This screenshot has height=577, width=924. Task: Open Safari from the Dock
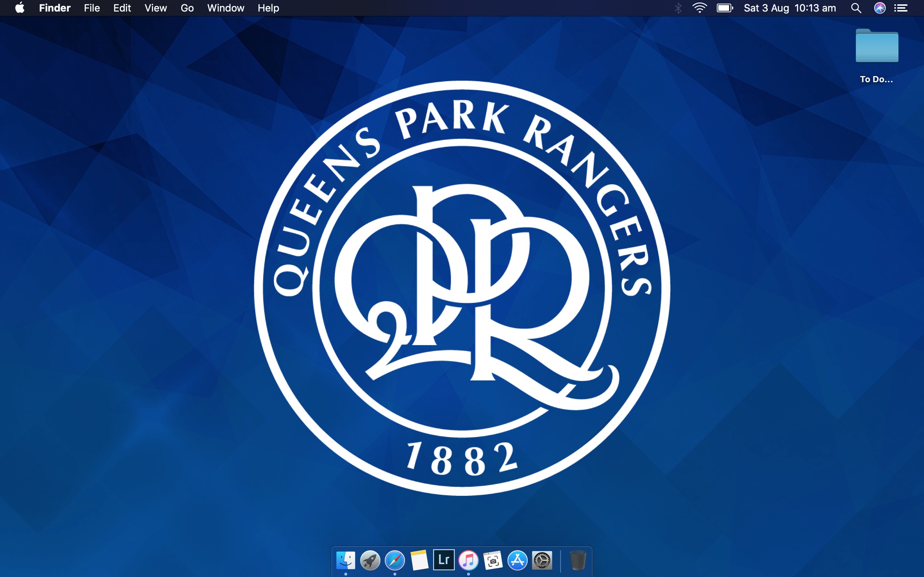[395, 560]
